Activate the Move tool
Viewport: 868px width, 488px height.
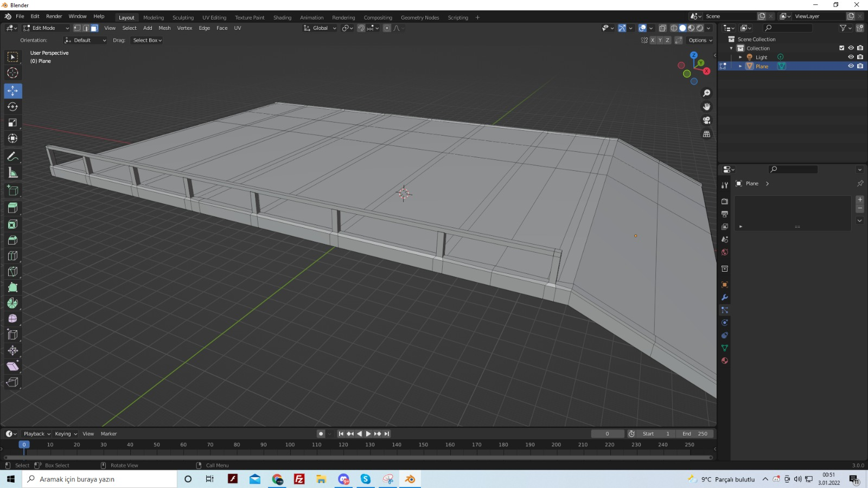pos(12,91)
